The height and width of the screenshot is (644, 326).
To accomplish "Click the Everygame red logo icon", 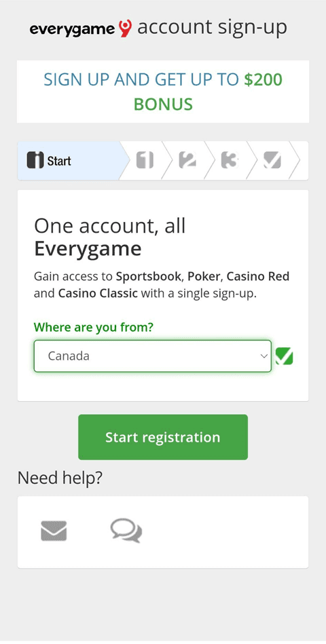I will tap(126, 29).
